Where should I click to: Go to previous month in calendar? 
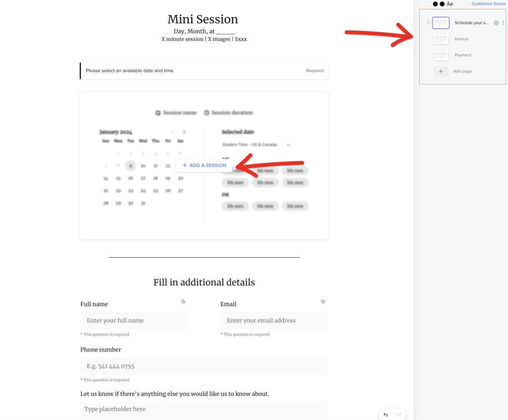173,132
